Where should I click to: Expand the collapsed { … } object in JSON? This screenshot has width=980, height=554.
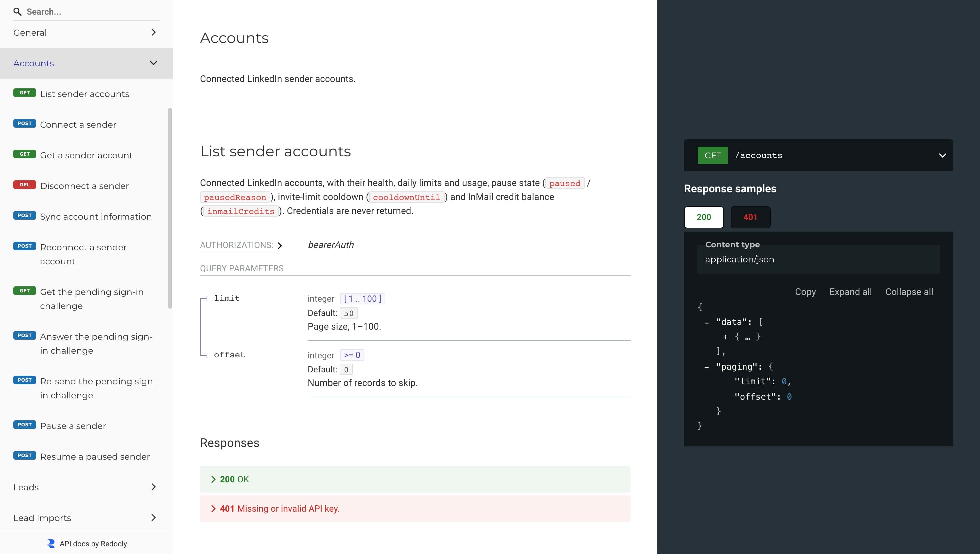(x=725, y=337)
